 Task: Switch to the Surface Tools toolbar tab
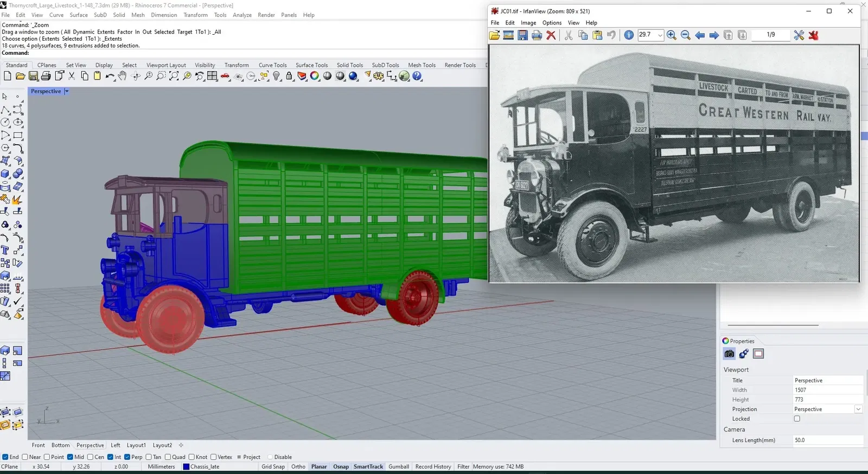pyautogui.click(x=311, y=65)
